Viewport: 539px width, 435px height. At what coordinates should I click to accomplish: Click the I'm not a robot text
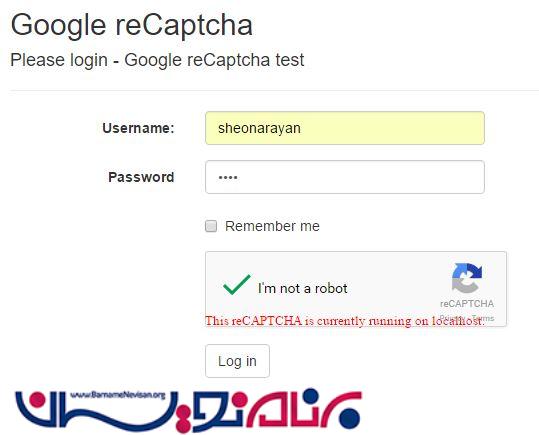pos(302,288)
